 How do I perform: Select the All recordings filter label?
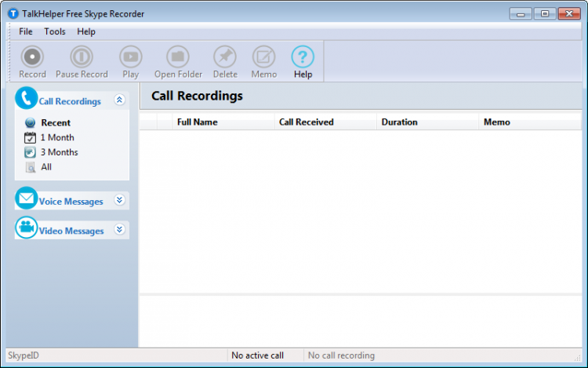[x=46, y=167]
